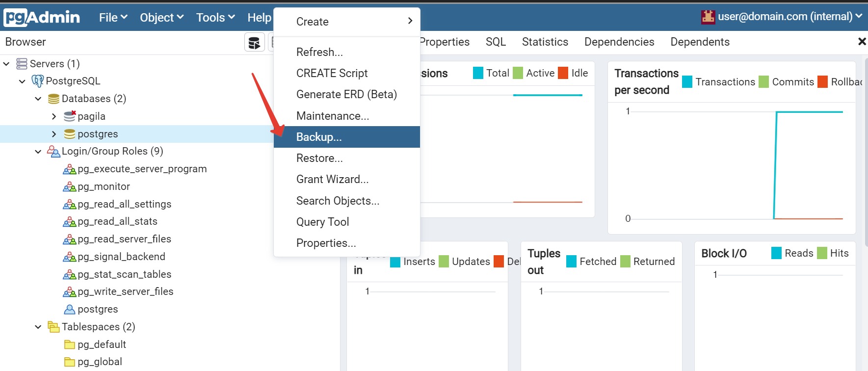
Task: Click the Query Tool database icon in Browser toolbar
Action: point(254,43)
